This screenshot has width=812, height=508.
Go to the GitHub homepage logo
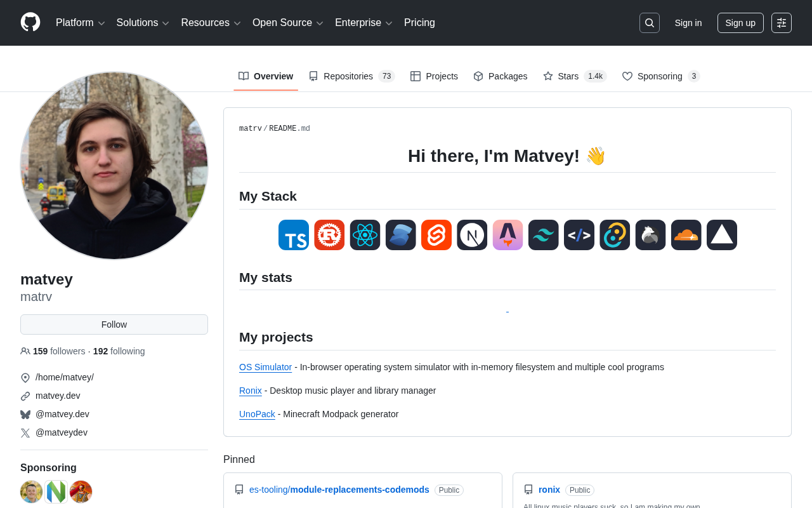tap(30, 23)
